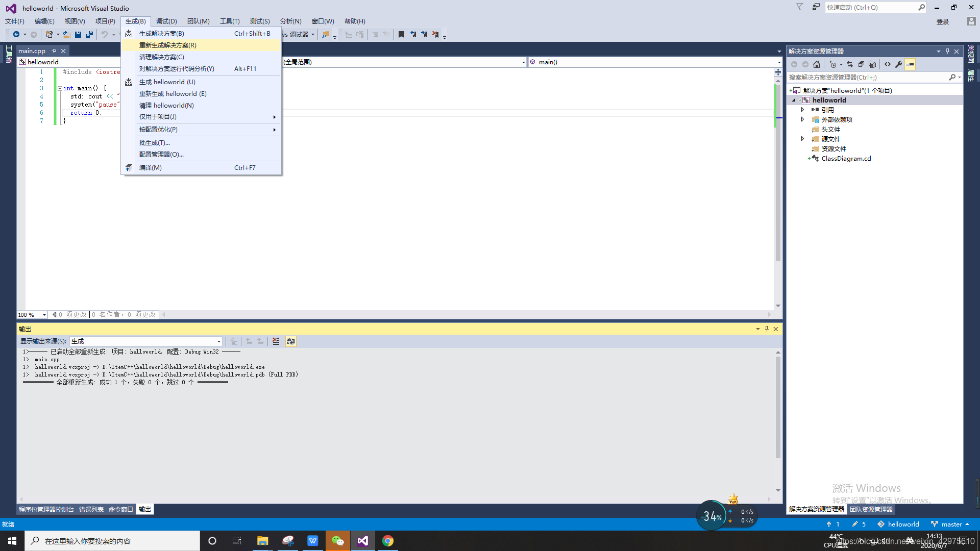The height and width of the screenshot is (551, 980).
Task: Click the find in files toolbar icon
Action: click(326, 35)
